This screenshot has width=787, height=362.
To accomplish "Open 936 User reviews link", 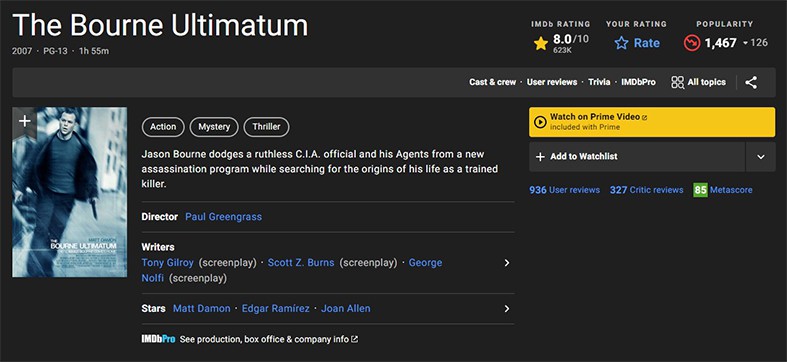I will 565,190.
